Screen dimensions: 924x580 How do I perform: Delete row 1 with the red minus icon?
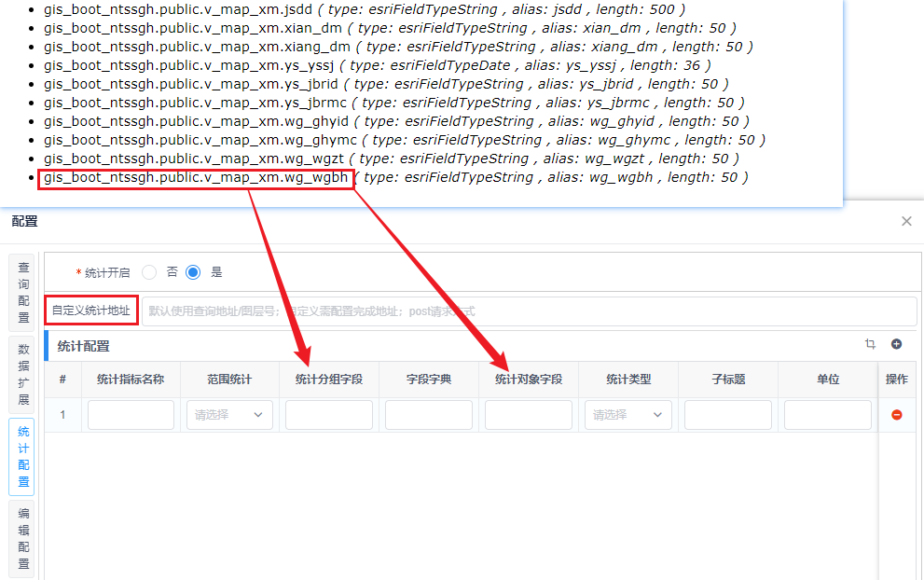tap(897, 415)
